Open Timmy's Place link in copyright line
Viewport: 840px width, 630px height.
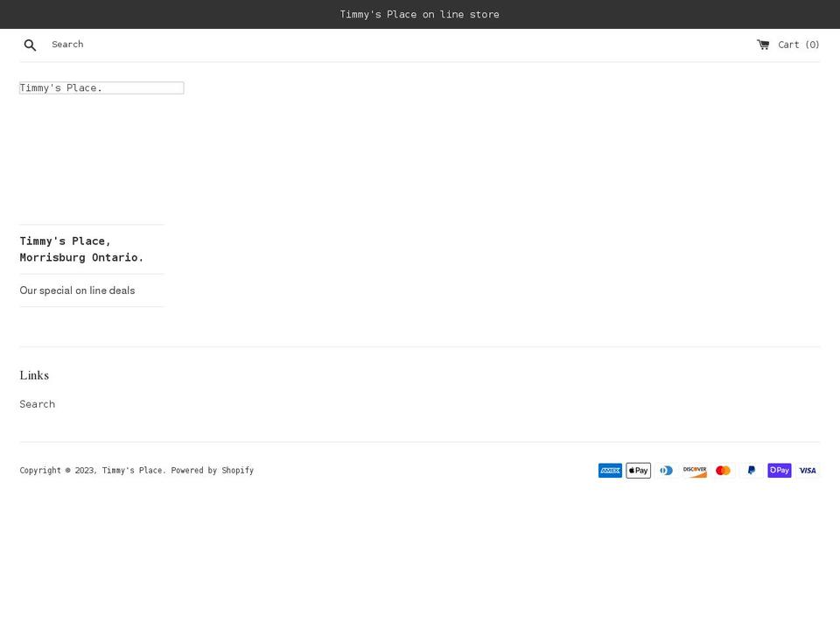134,471
